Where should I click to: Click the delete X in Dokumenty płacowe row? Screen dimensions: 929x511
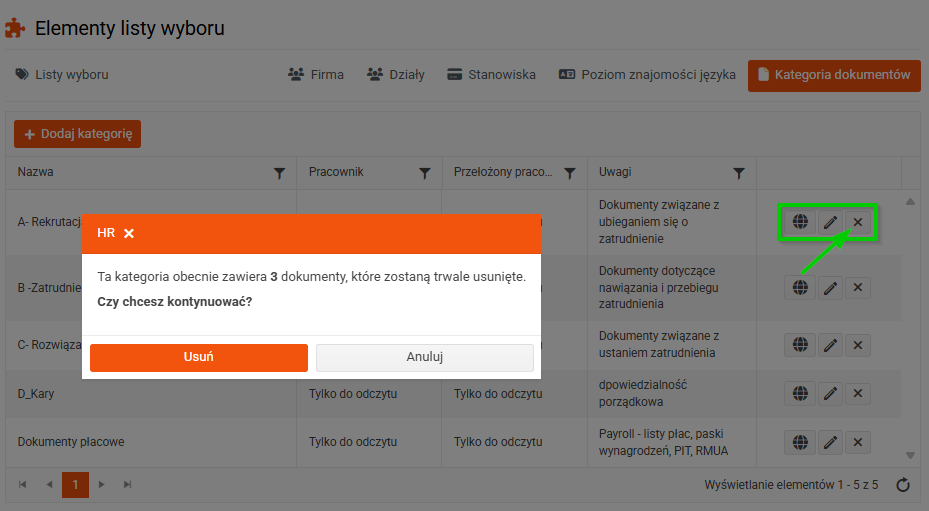857,442
